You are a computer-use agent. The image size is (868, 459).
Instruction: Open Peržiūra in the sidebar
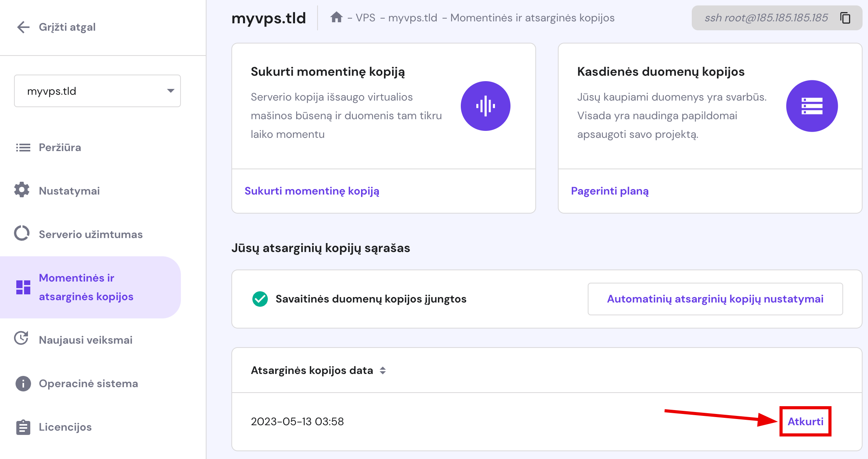point(60,148)
